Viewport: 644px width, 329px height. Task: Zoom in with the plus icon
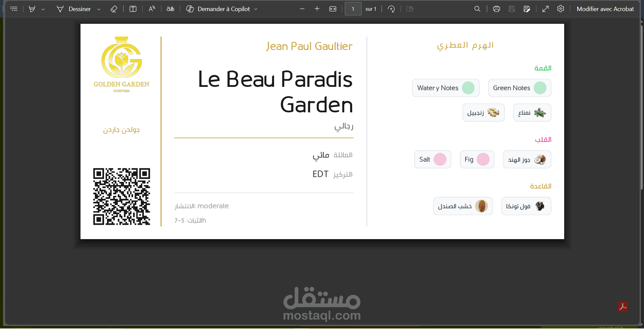317,9
